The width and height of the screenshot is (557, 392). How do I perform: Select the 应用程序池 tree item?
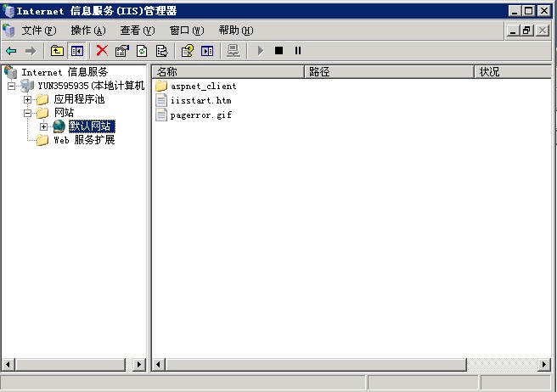(79, 99)
